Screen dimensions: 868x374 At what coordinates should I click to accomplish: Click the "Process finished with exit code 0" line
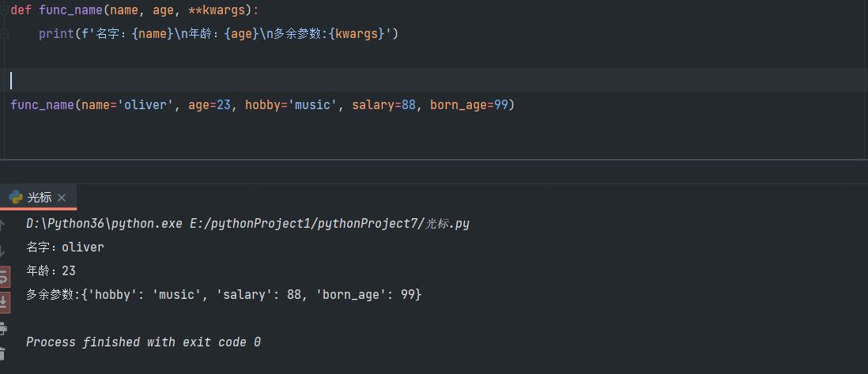(x=143, y=342)
